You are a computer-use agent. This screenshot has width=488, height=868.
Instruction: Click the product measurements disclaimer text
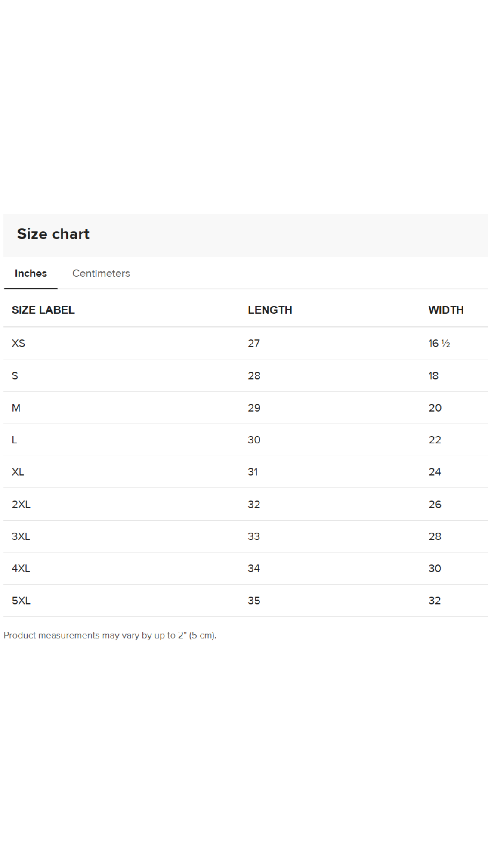tap(110, 635)
